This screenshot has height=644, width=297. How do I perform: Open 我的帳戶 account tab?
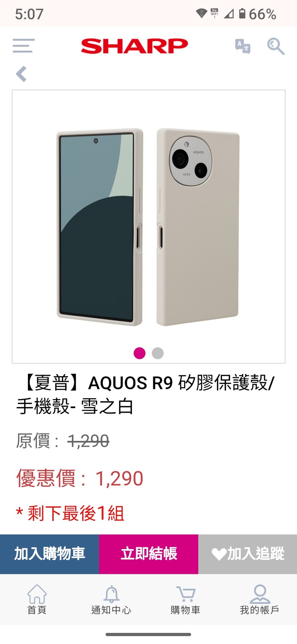pyautogui.click(x=260, y=599)
